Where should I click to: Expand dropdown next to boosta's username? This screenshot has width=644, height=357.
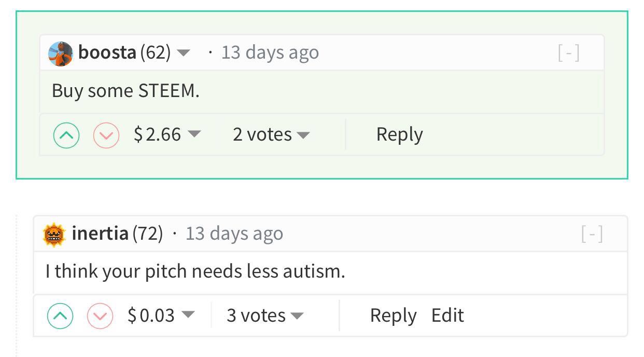[184, 53]
